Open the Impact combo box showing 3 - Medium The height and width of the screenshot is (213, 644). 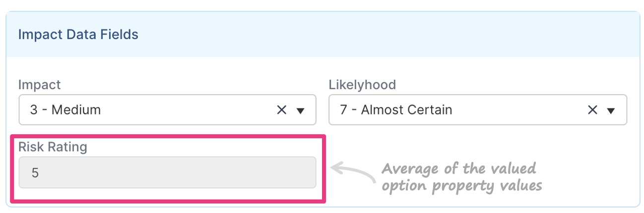pos(167,110)
